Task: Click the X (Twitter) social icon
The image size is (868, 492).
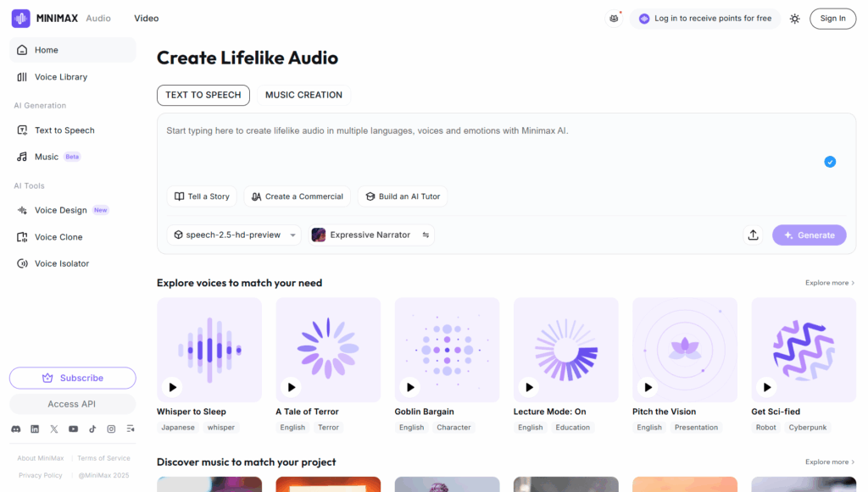Action: click(x=54, y=429)
